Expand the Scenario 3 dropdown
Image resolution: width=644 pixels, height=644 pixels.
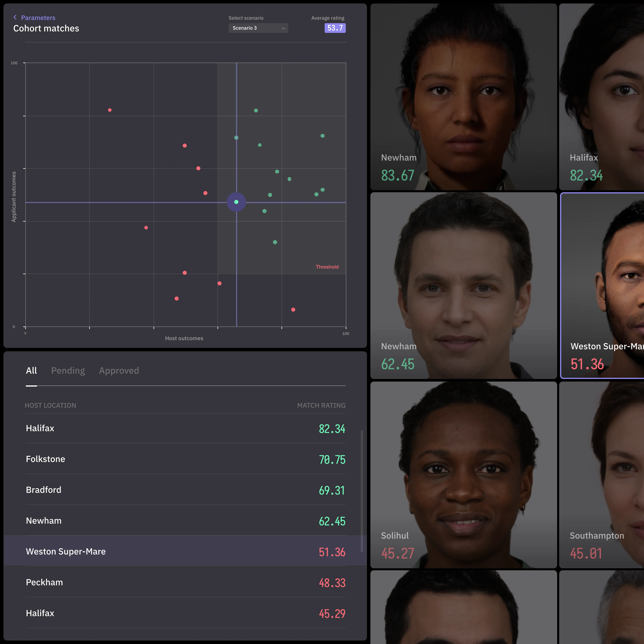click(x=258, y=28)
